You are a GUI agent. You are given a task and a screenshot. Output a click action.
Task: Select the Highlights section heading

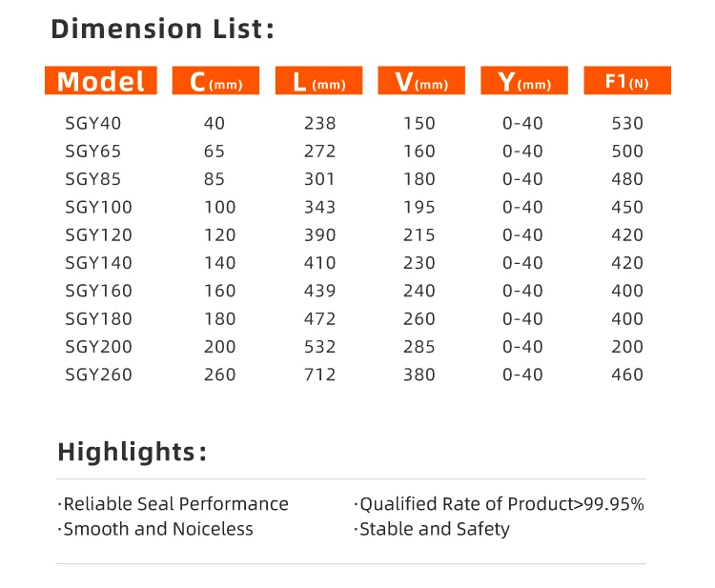click(133, 452)
